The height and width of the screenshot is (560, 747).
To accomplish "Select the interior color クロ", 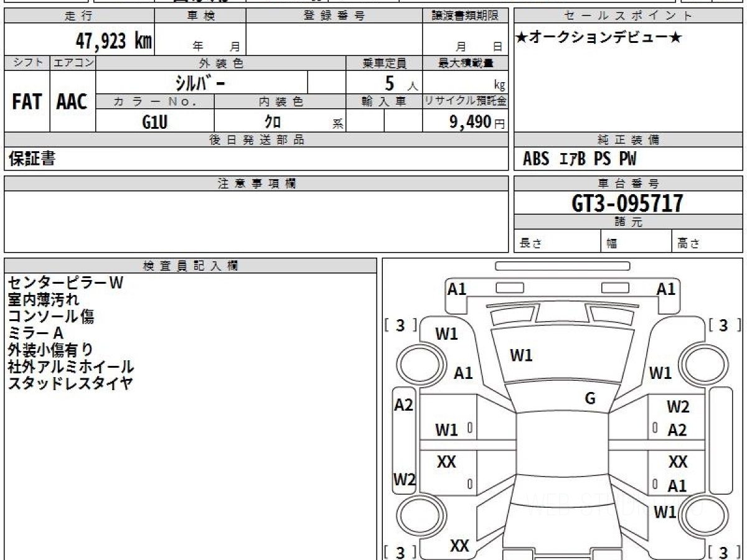I will pyautogui.click(x=272, y=123).
